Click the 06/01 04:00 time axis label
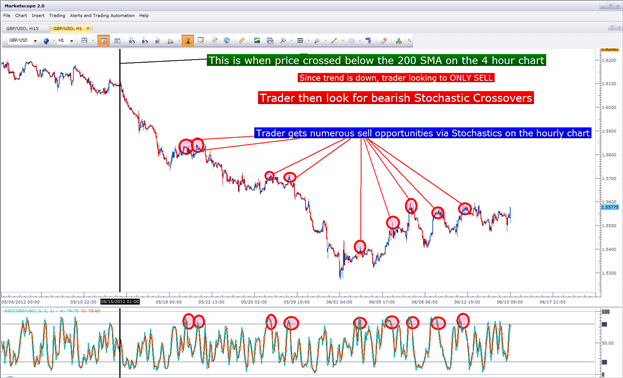The width and height of the screenshot is (623, 378). tap(339, 302)
